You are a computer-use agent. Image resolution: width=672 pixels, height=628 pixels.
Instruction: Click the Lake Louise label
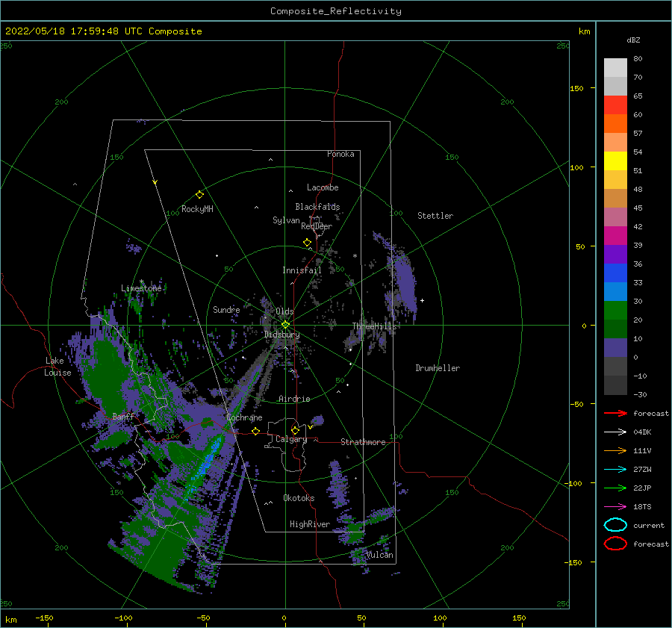(57, 367)
